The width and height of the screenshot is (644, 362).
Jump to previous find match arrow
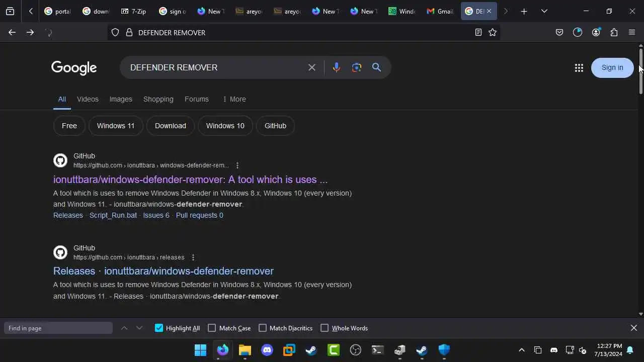124,328
